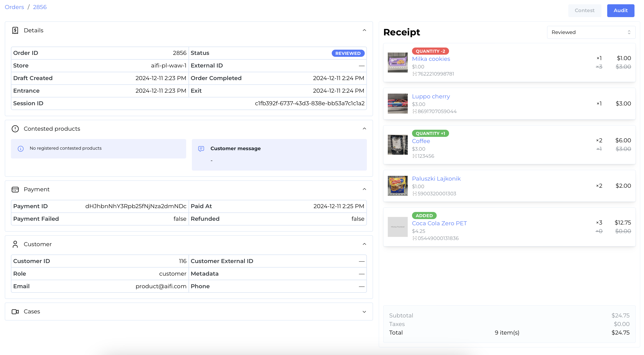The width and height of the screenshot is (644, 355).
Task: Collapse the Customer section
Action: (x=364, y=244)
